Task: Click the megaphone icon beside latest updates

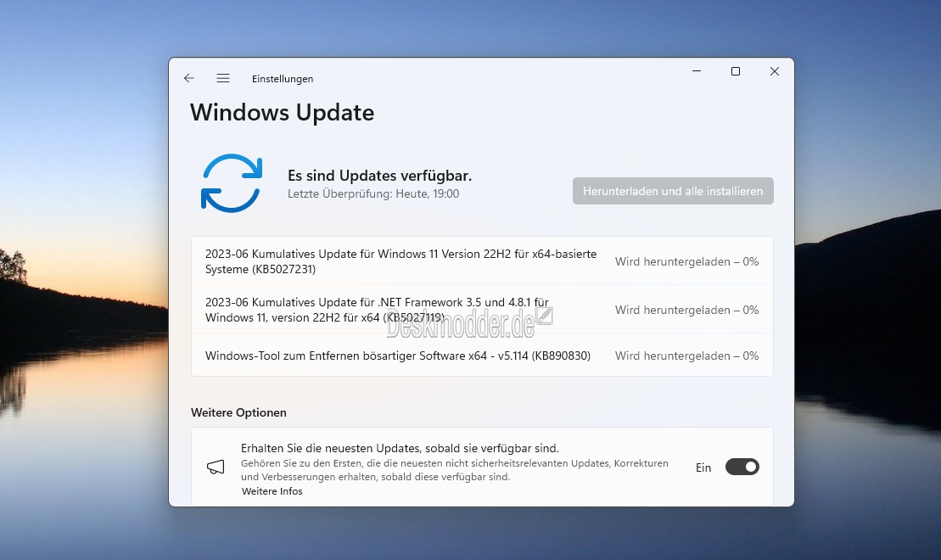Action: coord(216,467)
